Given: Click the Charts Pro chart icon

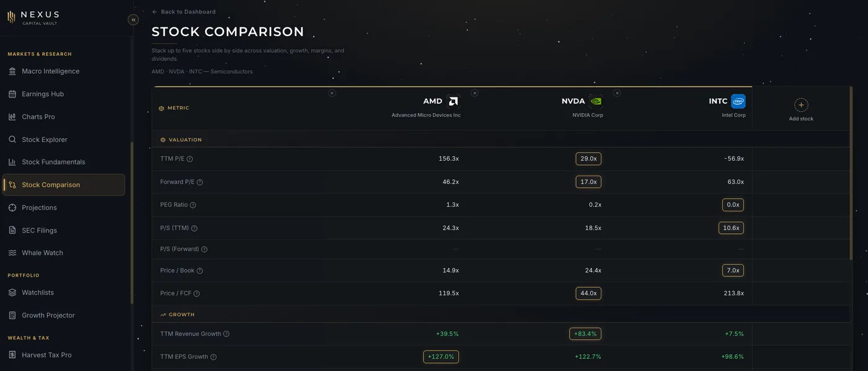Looking at the screenshot, I should 12,117.
